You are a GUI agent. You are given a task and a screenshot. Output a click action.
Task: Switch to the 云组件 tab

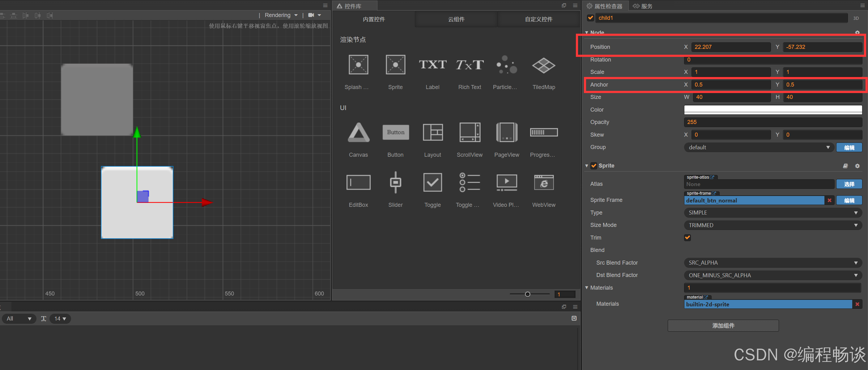(456, 19)
